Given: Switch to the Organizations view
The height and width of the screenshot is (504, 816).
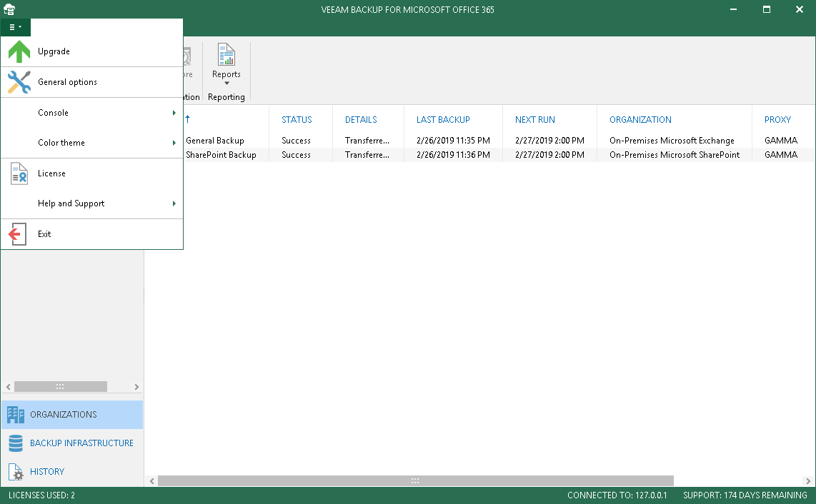Looking at the screenshot, I should pos(72,415).
